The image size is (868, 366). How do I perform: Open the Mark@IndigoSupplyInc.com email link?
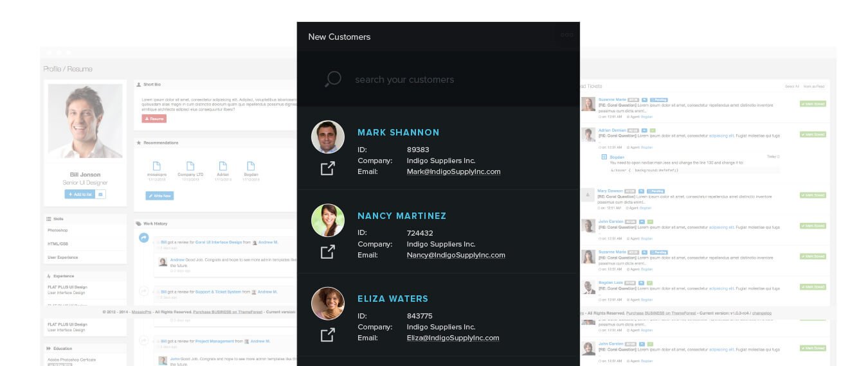point(453,171)
